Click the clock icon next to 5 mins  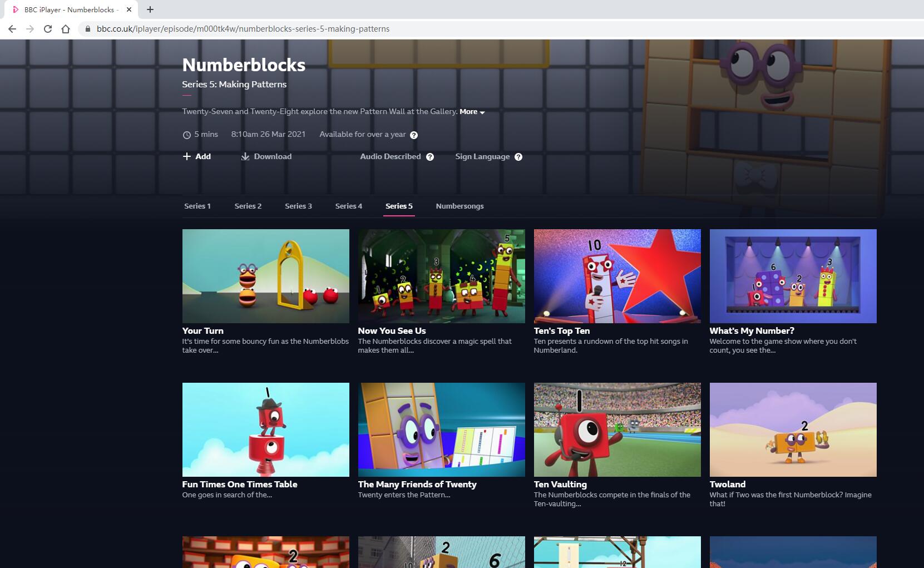coord(187,135)
